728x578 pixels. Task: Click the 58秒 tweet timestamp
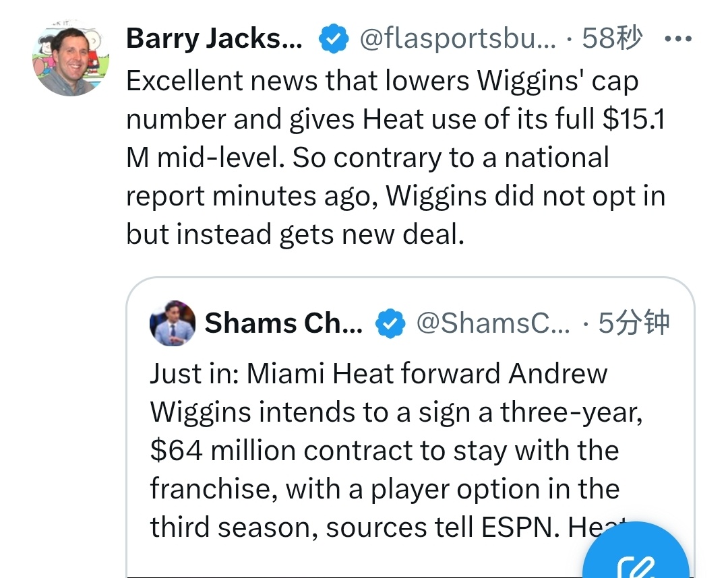(x=612, y=38)
